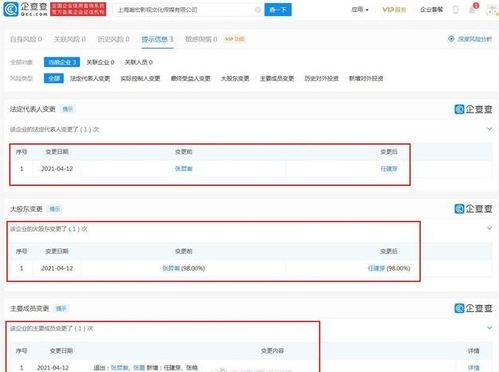
Task: Filter by 大股东变更 risk type
Action: pos(235,78)
